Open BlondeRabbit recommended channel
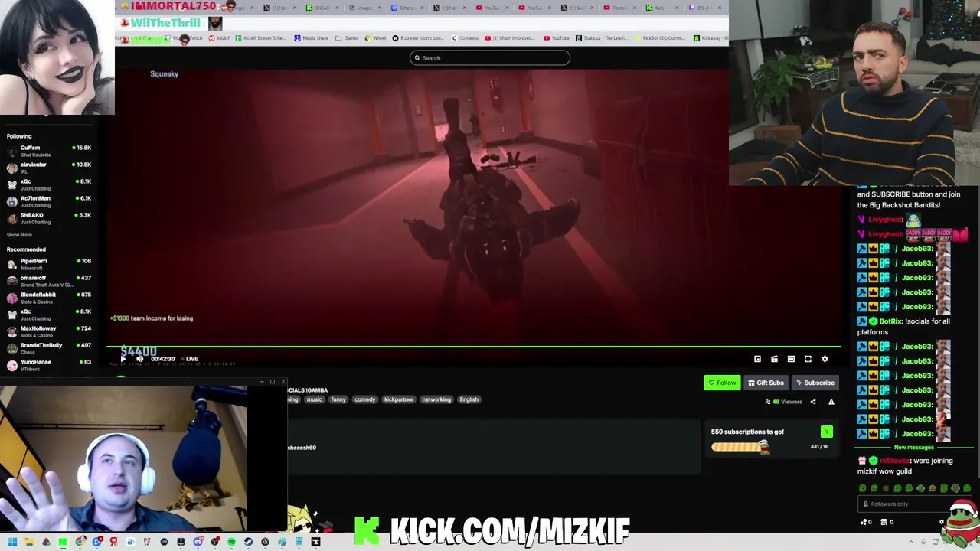 point(49,298)
